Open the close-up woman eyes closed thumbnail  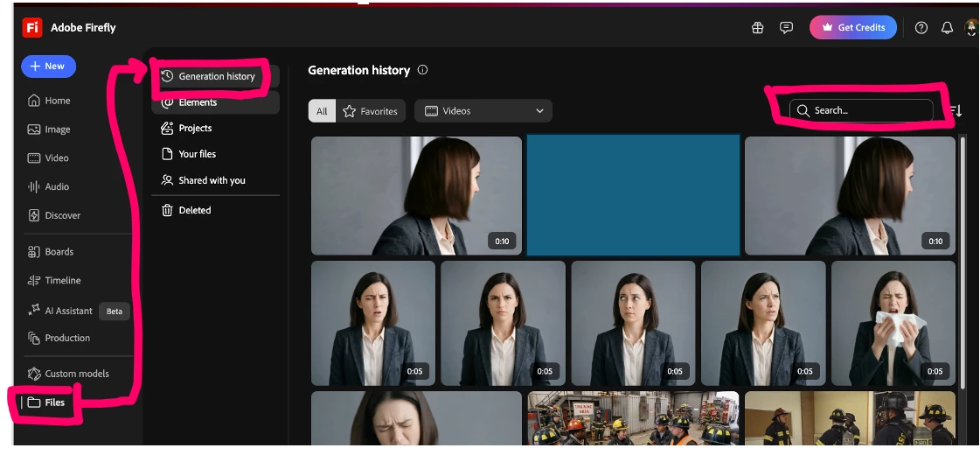point(416,419)
